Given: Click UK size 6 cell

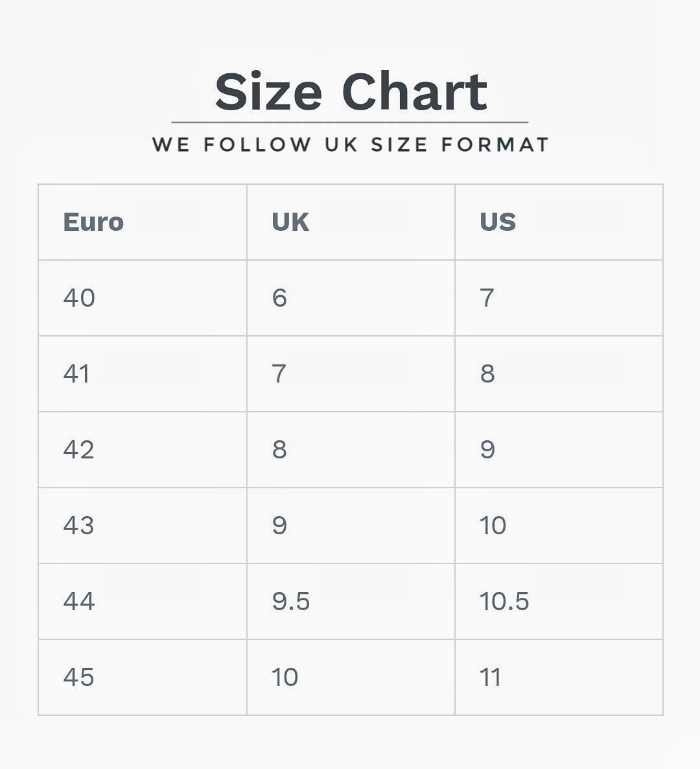Looking at the screenshot, I should (x=351, y=298).
